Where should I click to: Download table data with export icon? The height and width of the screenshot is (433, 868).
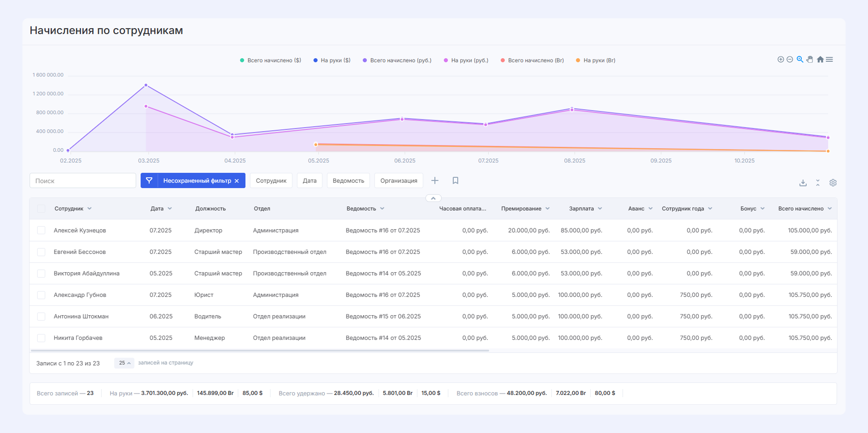click(x=803, y=183)
